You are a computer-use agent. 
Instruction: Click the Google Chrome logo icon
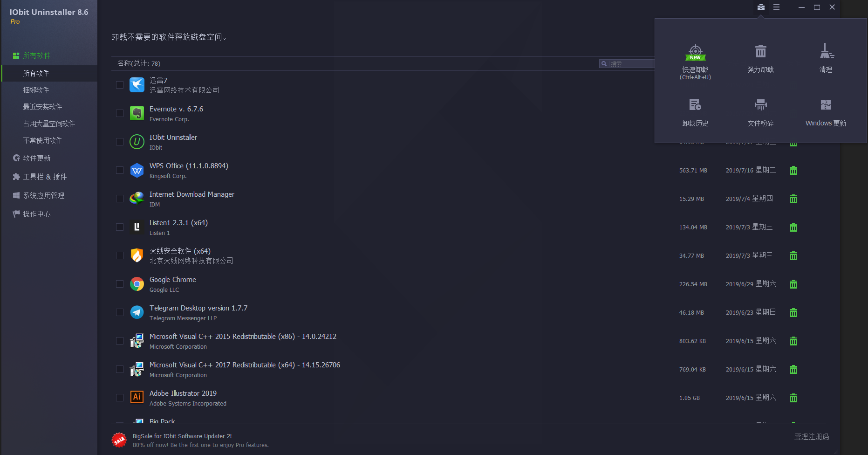(x=137, y=284)
